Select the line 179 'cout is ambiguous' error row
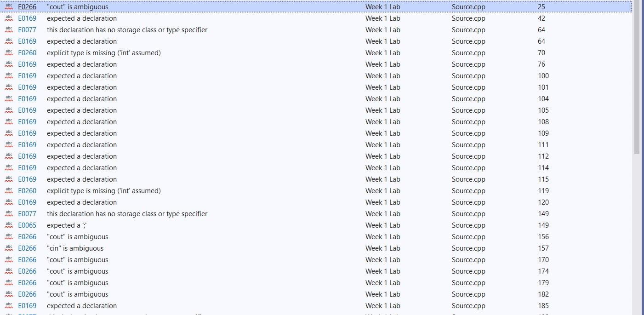644x315 pixels. tap(184, 282)
